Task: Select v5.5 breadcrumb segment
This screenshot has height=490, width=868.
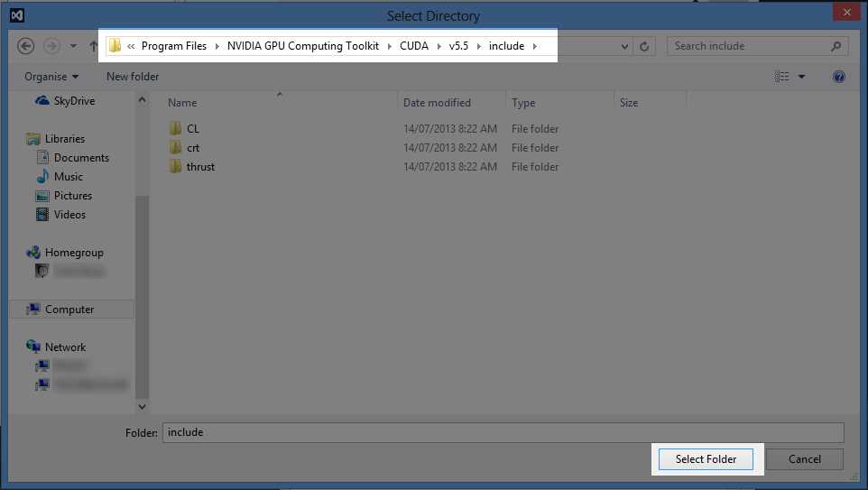Action: point(458,46)
